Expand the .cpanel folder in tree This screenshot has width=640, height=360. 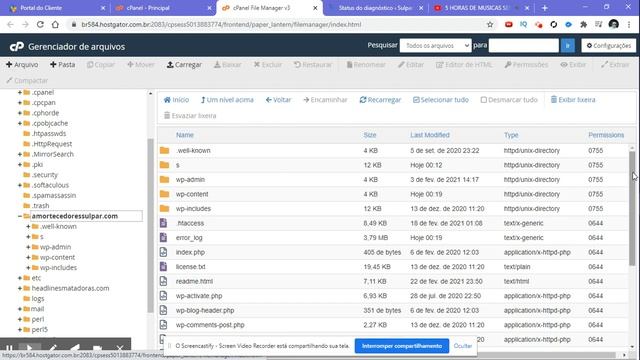pyautogui.click(x=20, y=93)
